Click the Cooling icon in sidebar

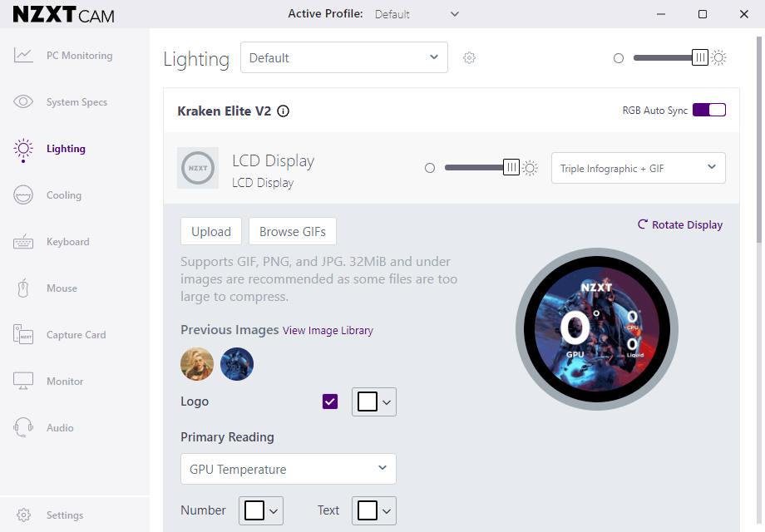pyautogui.click(x=23, y=195)
